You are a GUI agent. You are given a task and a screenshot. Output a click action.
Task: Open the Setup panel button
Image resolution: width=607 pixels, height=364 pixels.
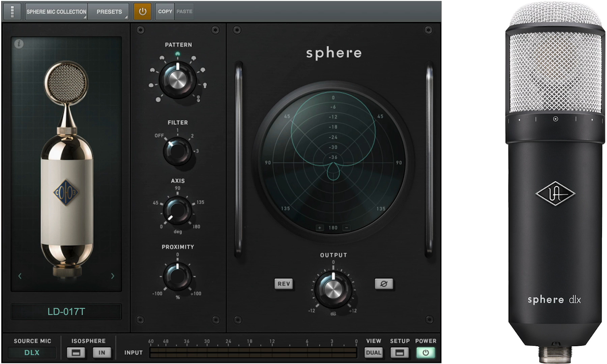click(x=400, y=353)
